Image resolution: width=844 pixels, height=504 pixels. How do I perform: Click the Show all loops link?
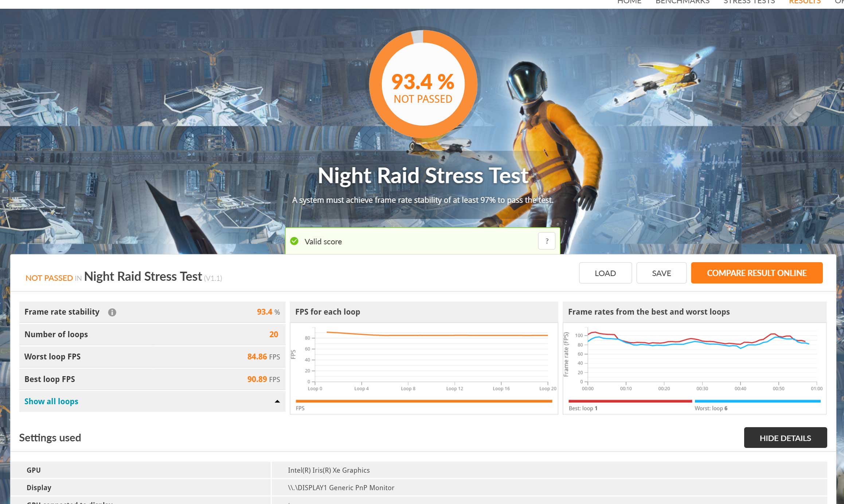pyautogui.click(x=51, y=401)
